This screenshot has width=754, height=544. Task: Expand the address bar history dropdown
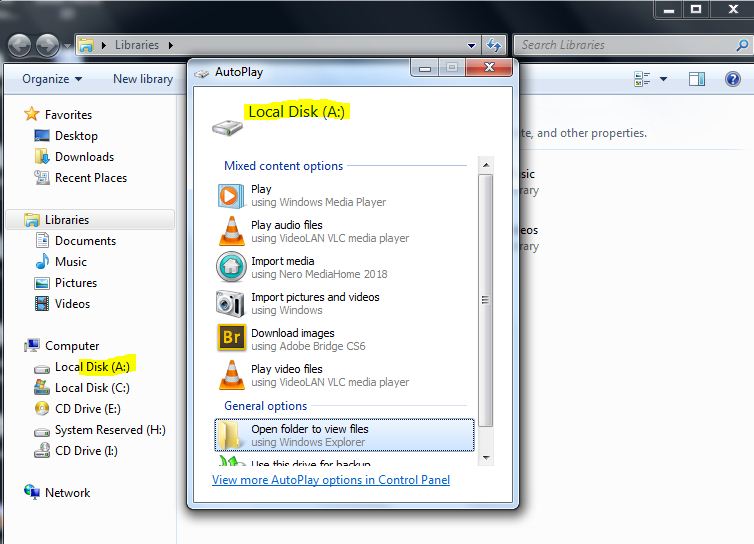(x=471, y=46)
